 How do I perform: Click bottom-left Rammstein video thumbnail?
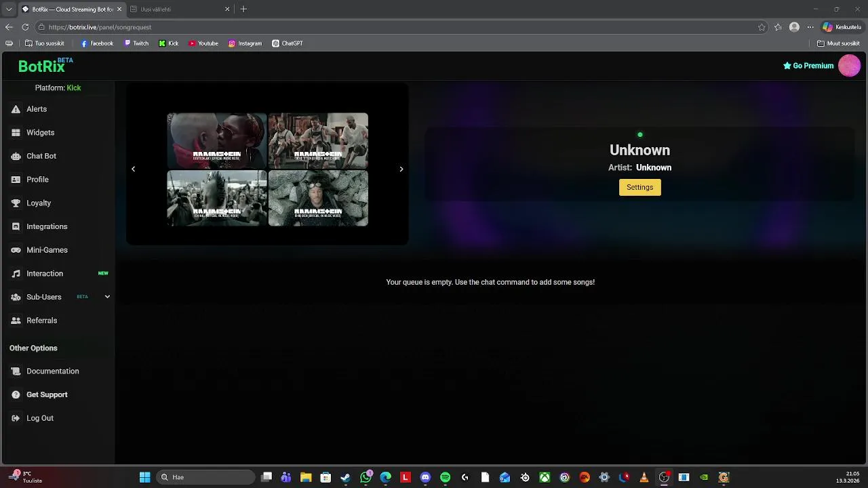coord(217,198)
